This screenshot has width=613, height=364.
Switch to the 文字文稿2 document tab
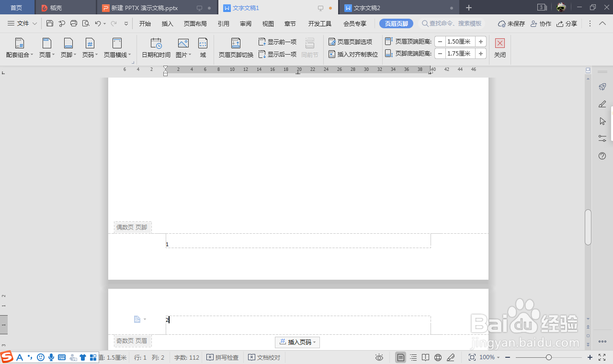pos(399,8)
